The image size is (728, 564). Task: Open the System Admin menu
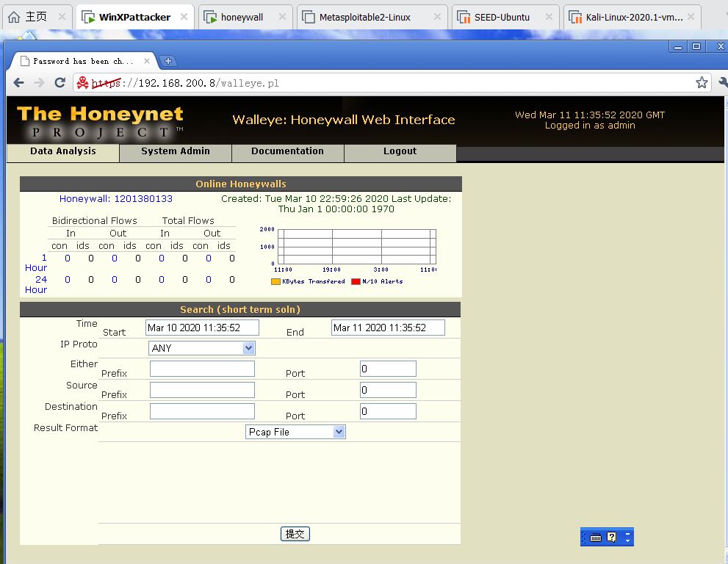176,152
